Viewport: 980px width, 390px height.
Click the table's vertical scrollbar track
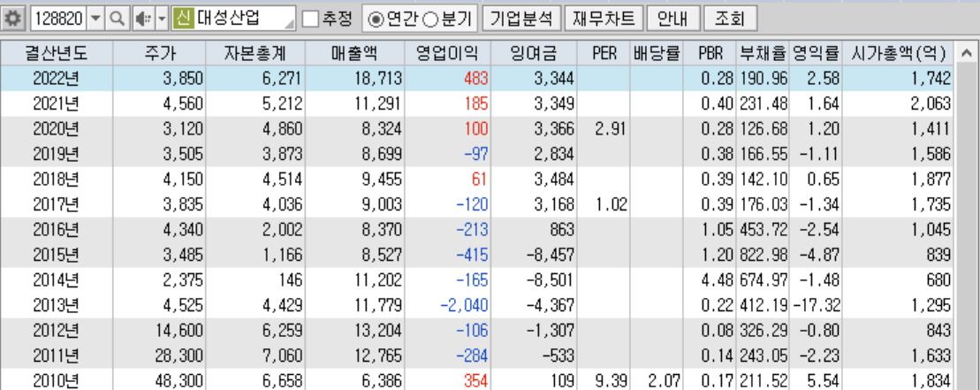click(x=966, y=227)
